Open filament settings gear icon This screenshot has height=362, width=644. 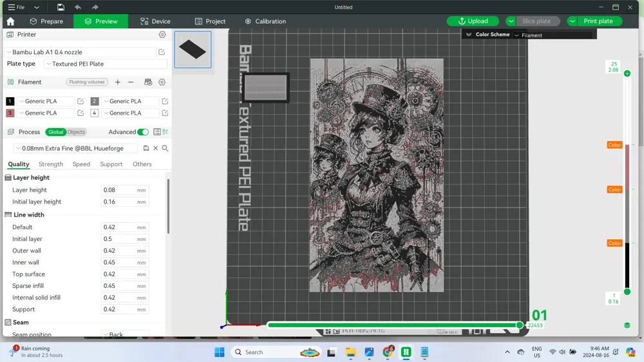click(x=162, y=82)
